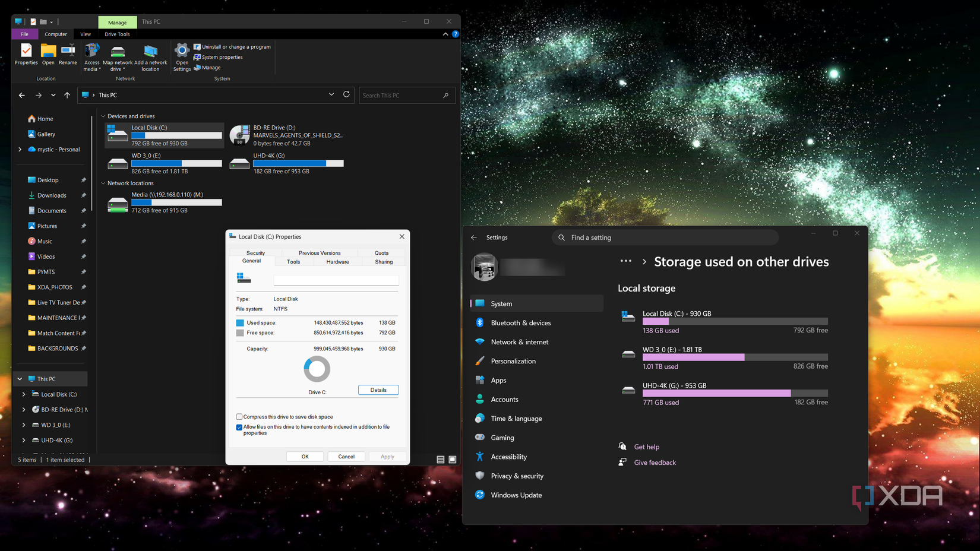The image size is (980, 551).
Task: Open the Get help link in Settings
Action: tap(647, 447)
